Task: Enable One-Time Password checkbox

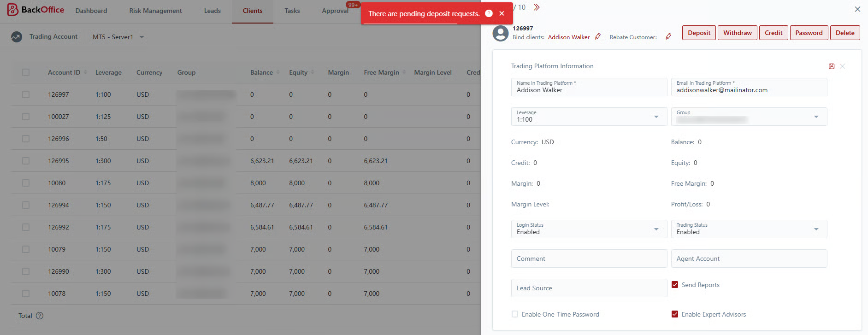Action: [x=515, y=314]
